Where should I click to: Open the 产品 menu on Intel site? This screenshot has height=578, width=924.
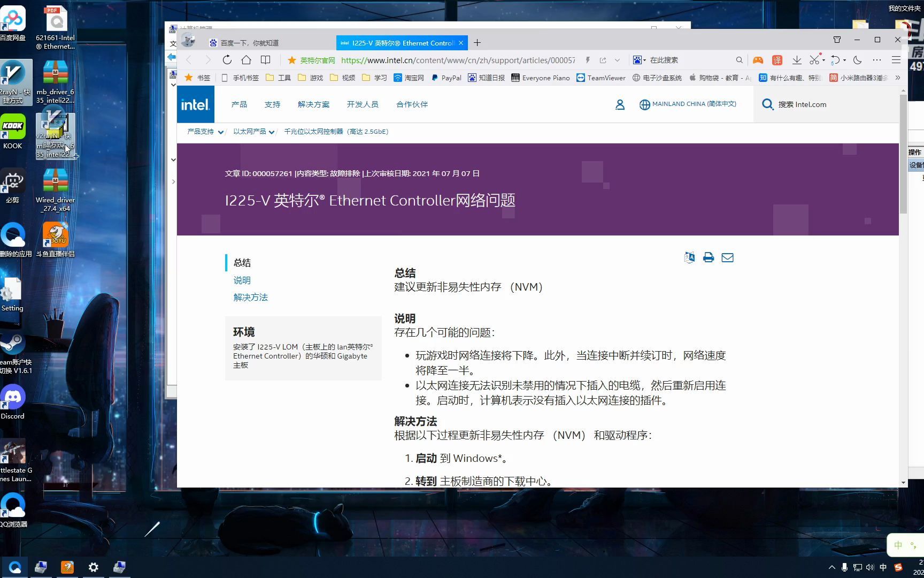pos(239,104)
